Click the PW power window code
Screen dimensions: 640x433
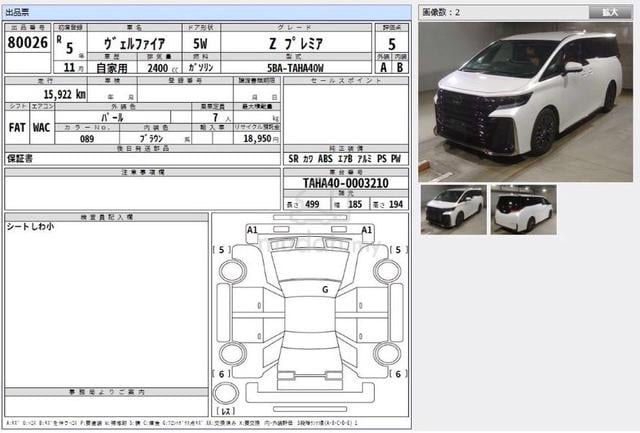click(396, 159)
